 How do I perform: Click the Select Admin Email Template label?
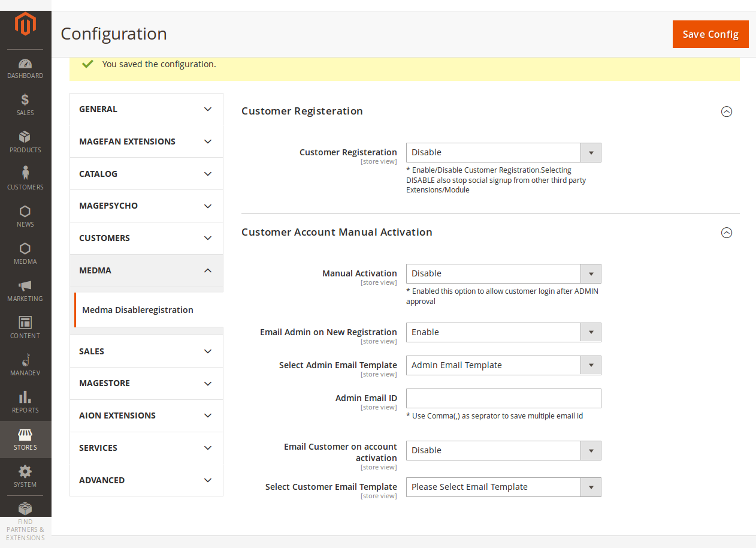tap(338, 365)
